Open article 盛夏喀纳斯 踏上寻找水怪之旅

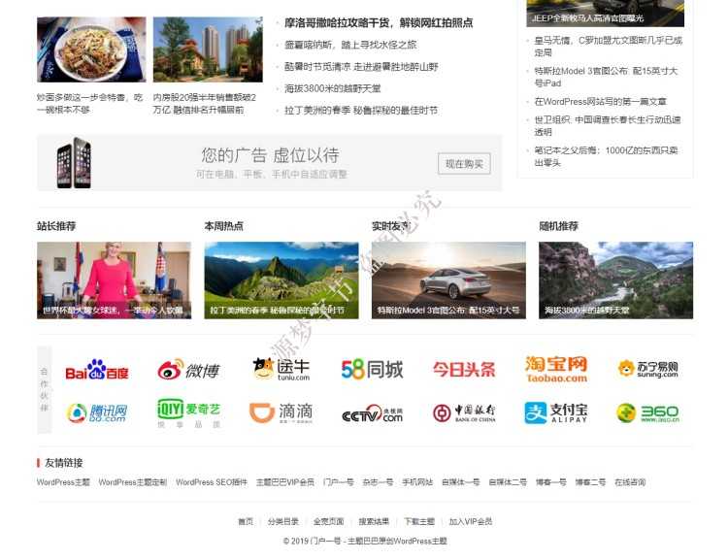tap(350, 45)
